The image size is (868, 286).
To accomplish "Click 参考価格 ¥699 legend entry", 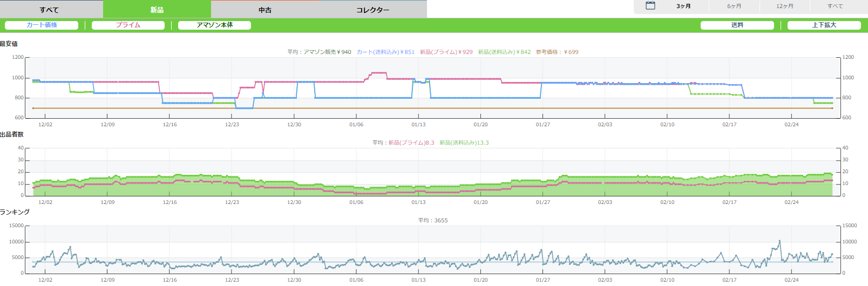I will pyautogui.click(x=557, y=52).
